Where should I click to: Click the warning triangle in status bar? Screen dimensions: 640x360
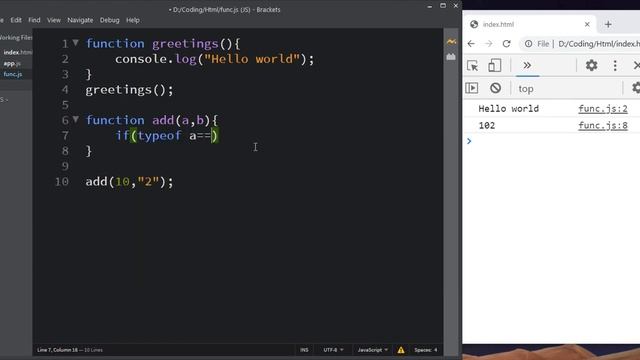click(401, 350)
